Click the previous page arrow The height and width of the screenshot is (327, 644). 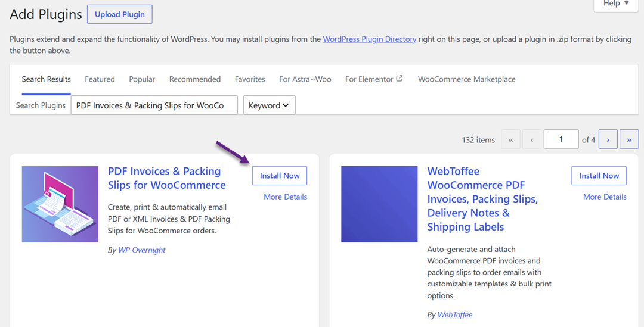pyautogui.click(x=532, y=139)
